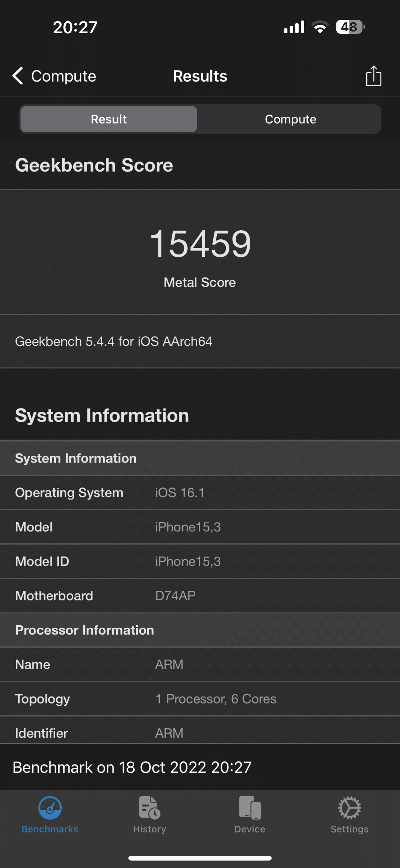This screenshot has width=400, height=868.
Task: Tap the History label in the tab bar
Action: tap(149, 829)
